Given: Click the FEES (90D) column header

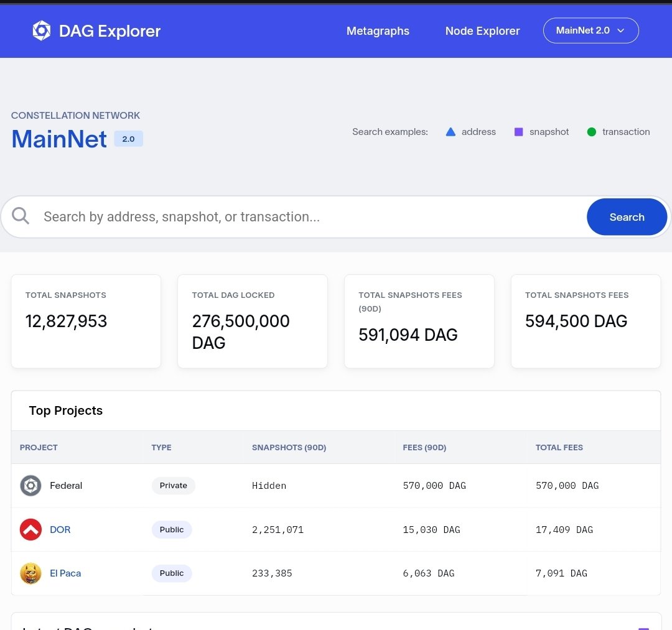Looking at the screenshot, I should click(x=424, y=447).
